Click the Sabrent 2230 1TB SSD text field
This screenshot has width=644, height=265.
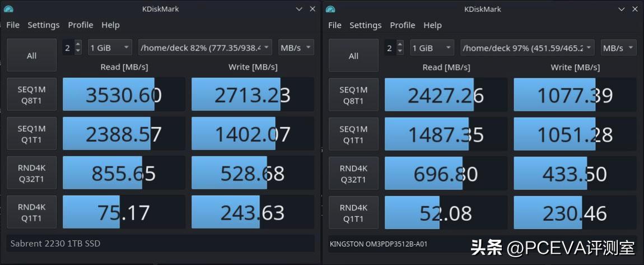click(x=161, y=243)
